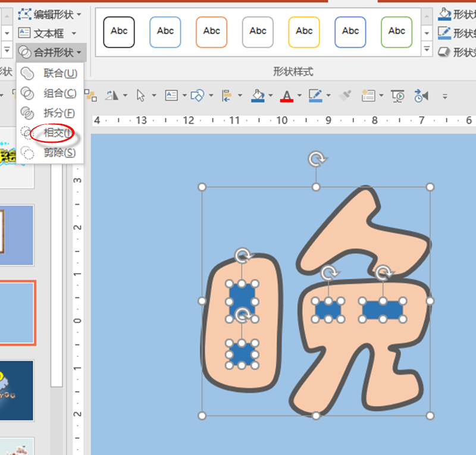
Task: Select the arrow pointer selection tool
Action: [141, 96]
